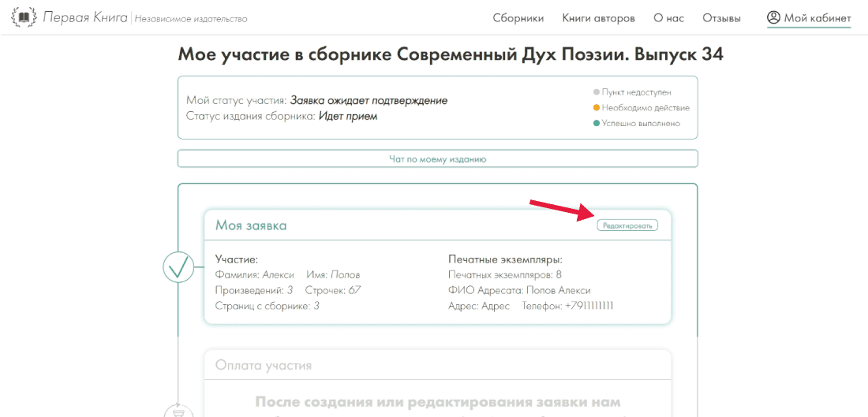Click the Независимое издательство tagline

191,19
